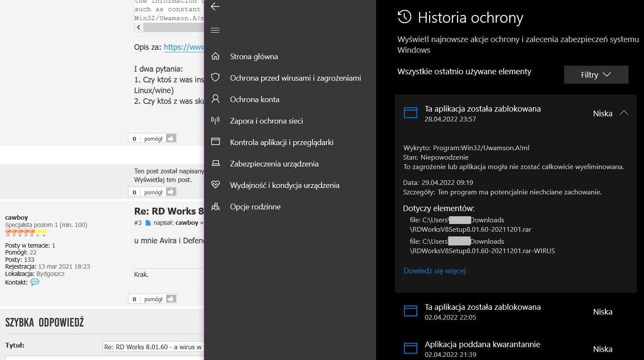This screenshot has height=360, width=644.
Task: Click thumbs-up pomógł under cawboy's post
Action: [x=171, y=299]
